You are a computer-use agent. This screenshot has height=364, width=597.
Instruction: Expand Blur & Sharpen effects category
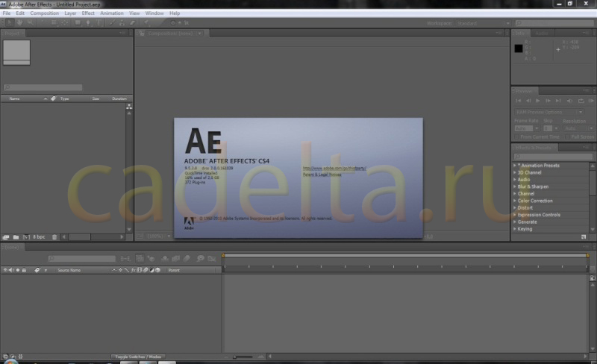pos(515,186)
